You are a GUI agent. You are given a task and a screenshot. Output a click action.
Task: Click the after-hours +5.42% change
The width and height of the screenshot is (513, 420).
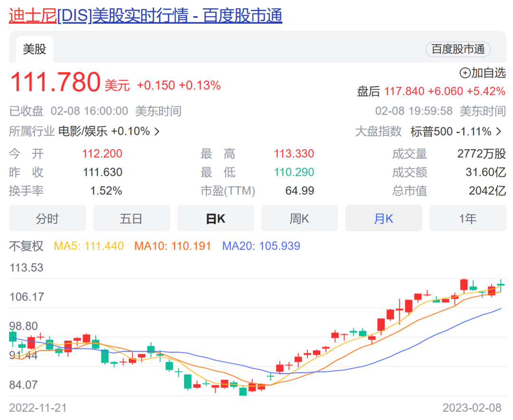coord(486,91)
